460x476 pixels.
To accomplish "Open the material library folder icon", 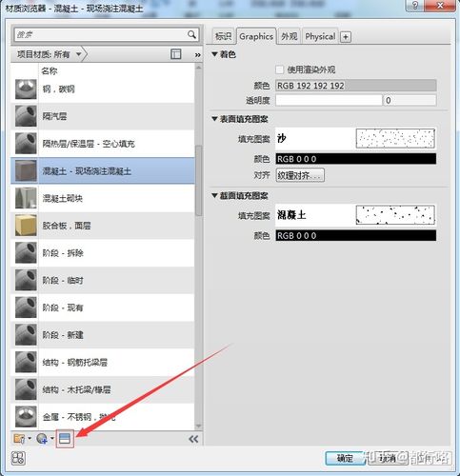I will (19, 439).
